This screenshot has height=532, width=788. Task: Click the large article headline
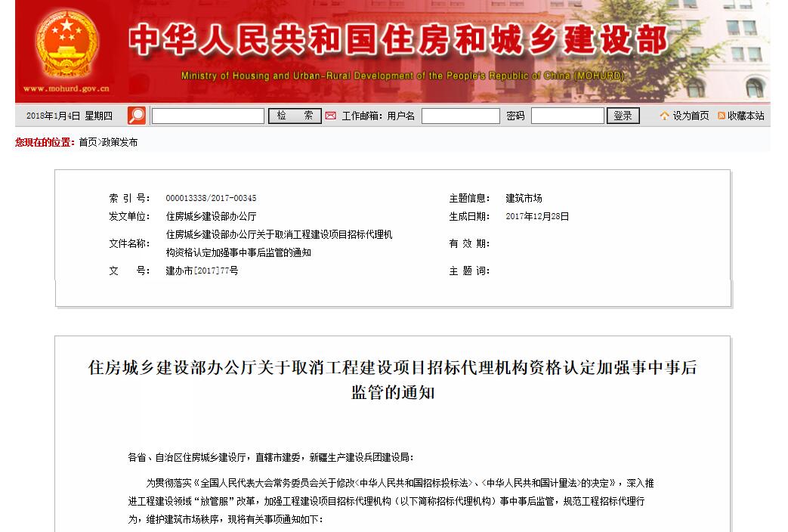(x=393, y=379)
